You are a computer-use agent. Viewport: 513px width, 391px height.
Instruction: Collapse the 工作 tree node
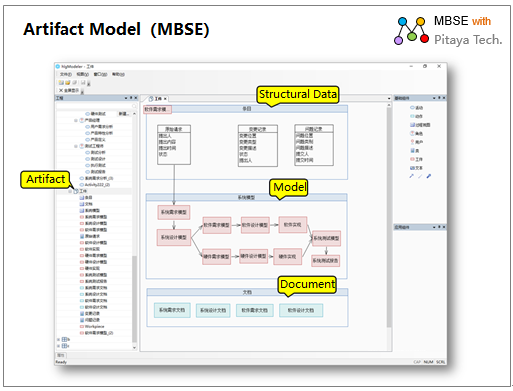(x=70, y=191)
